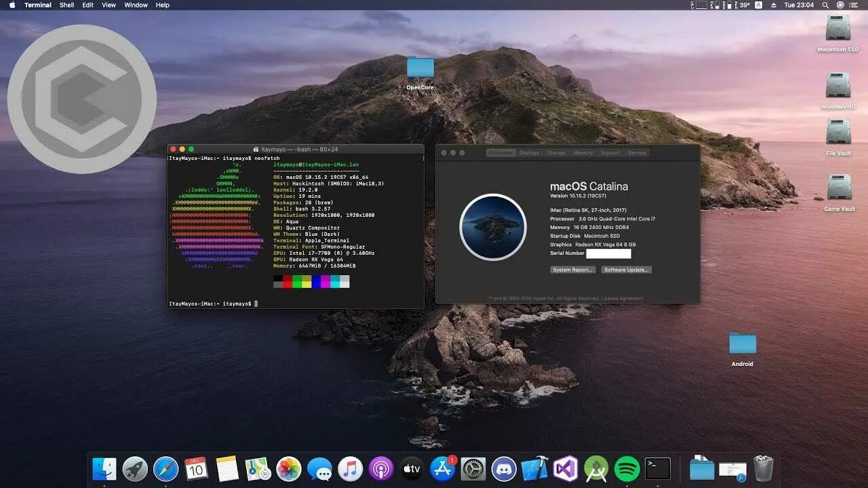Screen dimensions: 868x488
Task: Open Spotlight search in menu bar
Action: (825, 5)
